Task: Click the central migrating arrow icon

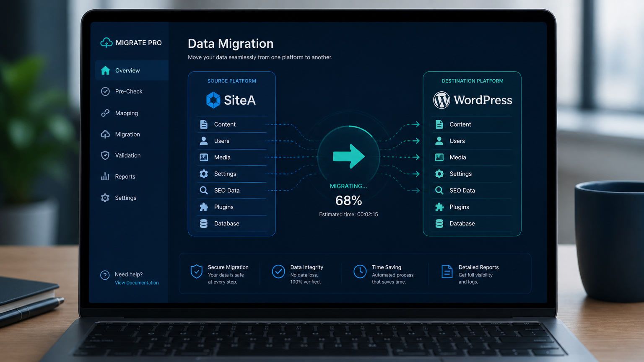Action: coord(349,157)
